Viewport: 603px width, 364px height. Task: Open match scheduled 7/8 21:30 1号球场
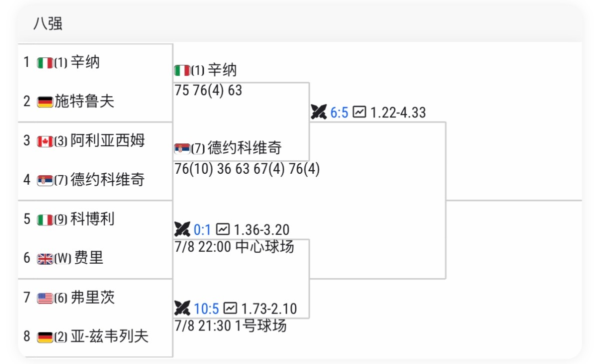230,326
